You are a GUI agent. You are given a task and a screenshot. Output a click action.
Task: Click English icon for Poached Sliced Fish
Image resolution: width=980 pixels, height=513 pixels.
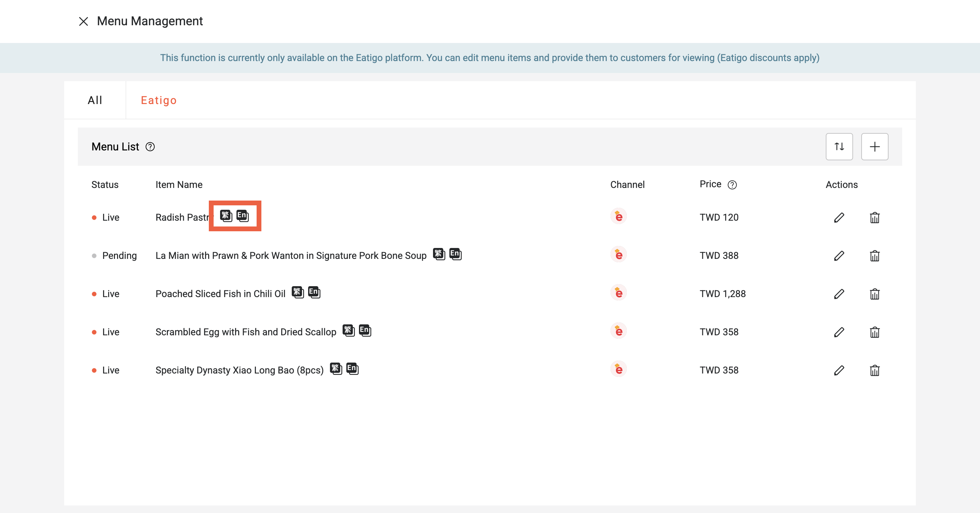(314, 292)
